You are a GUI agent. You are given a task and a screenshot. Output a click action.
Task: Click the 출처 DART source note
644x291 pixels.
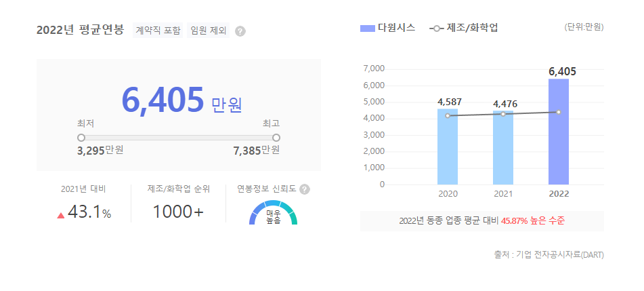click(x=549, y=255)
